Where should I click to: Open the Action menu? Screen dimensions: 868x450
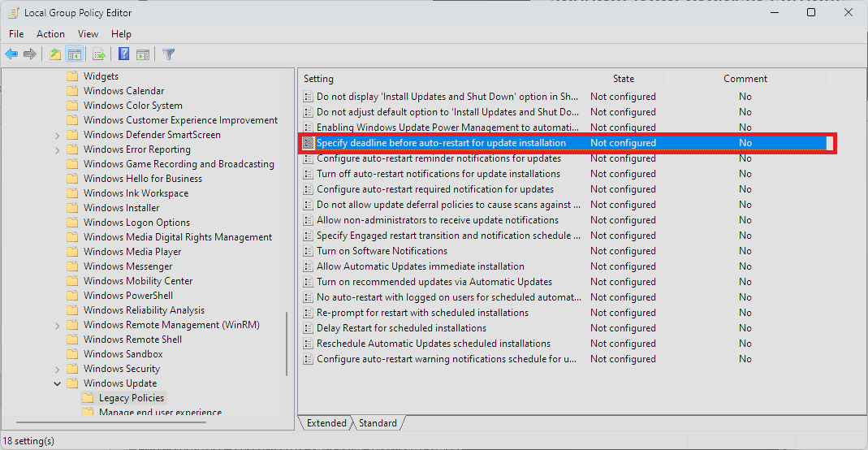(x=50, y=34)
